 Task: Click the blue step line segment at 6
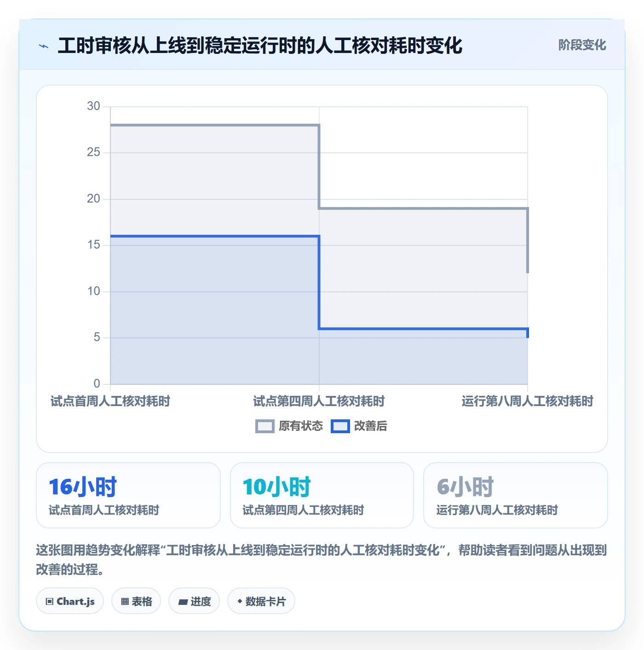pos(423,329)
